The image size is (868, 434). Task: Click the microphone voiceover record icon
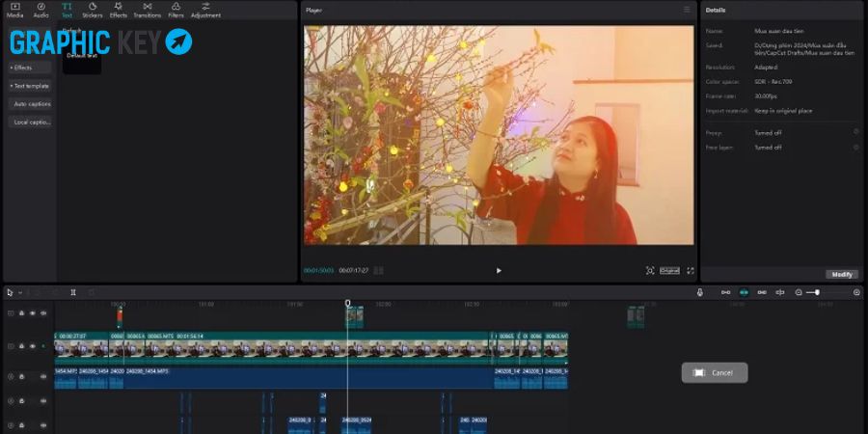[x=700, y=292]
